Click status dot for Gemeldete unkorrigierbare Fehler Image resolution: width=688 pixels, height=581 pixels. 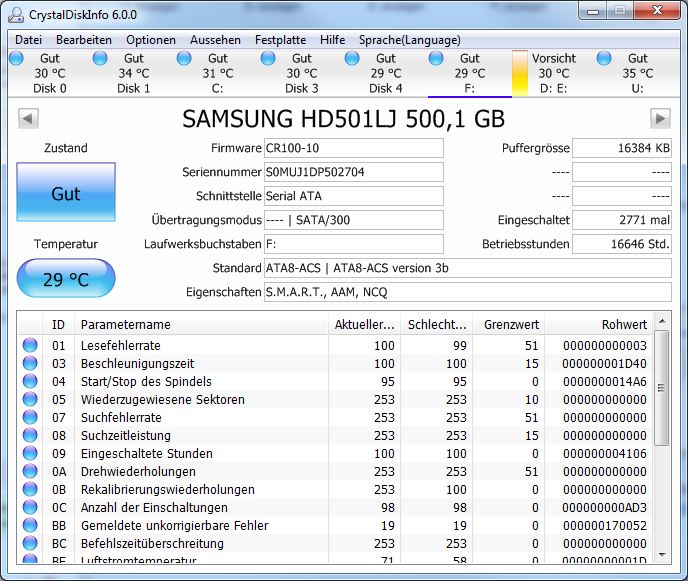(x=30, y=525)
